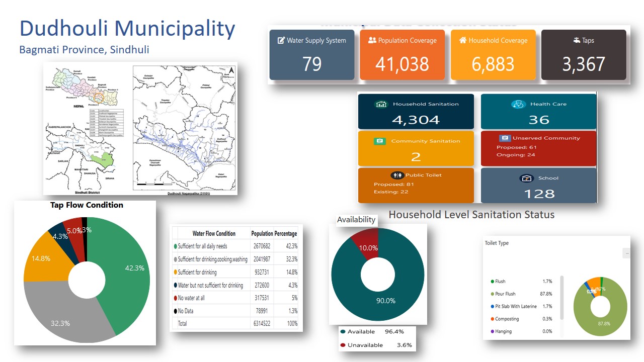644x362 pixels.
Task: Open the Taps 3,367 card
Action: [584, 55]
